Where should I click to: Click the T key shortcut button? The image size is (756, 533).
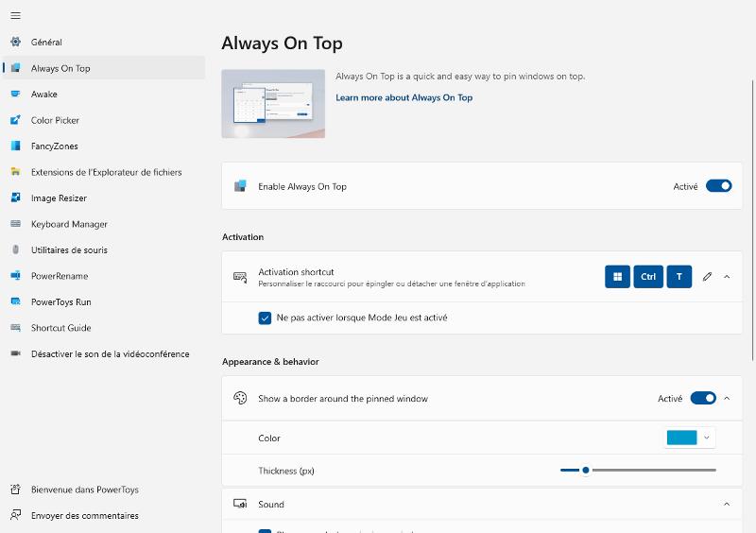[x=679, y=276]
